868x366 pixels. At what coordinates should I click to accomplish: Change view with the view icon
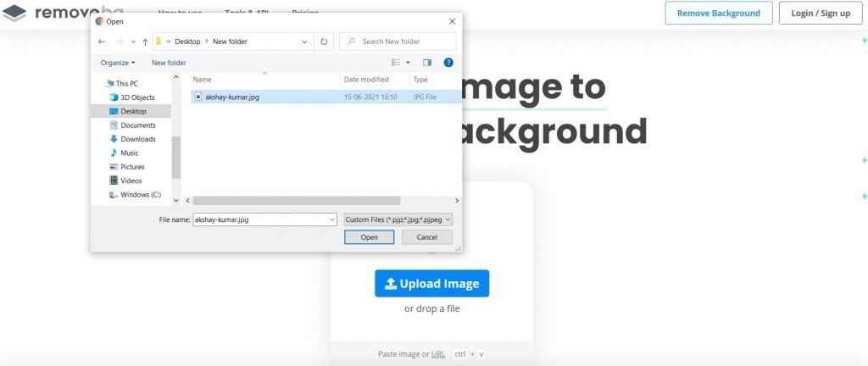(396, 63)
